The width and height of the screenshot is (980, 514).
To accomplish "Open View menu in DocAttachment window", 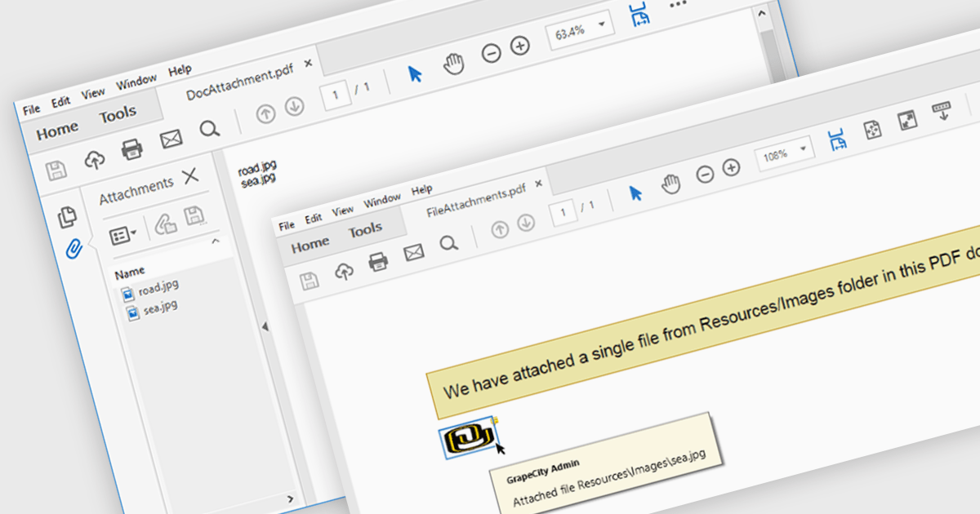I will coord(93,93).
